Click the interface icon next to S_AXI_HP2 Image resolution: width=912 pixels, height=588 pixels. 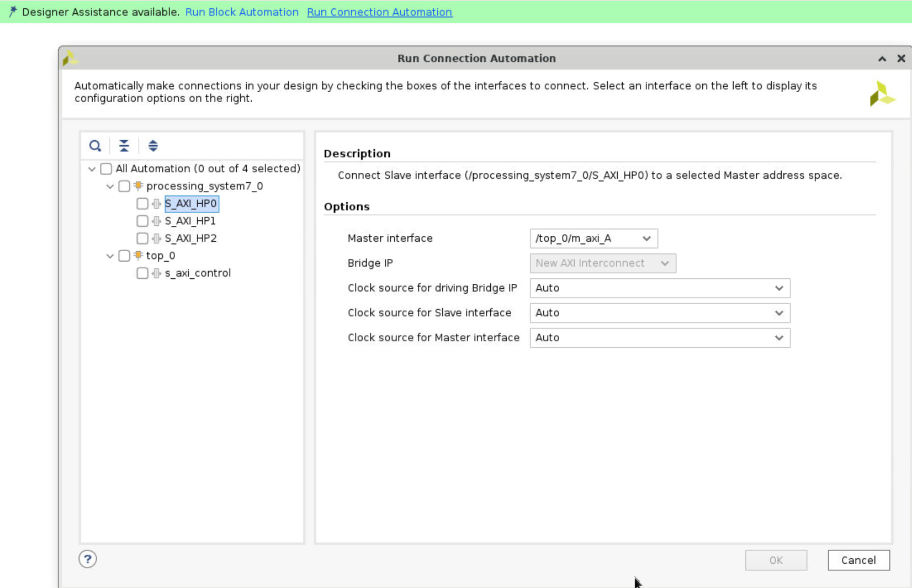tap(157, 239)
